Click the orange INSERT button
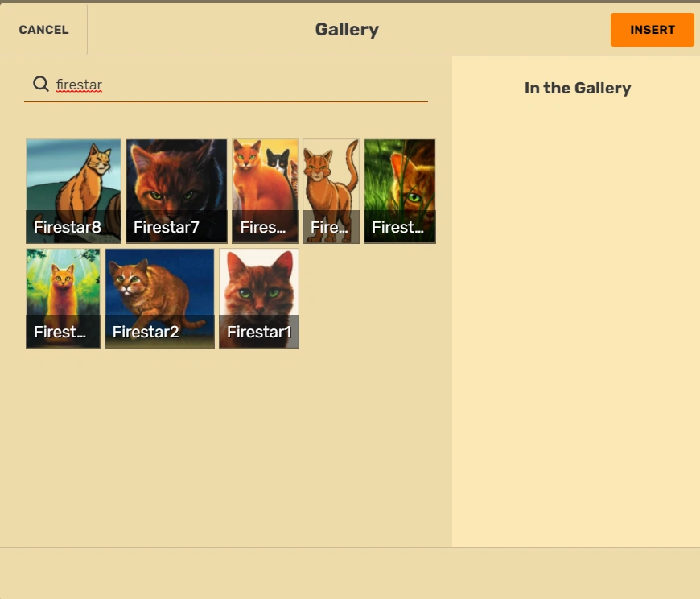This screenshot has width=700, height=599. click(652, 30)
